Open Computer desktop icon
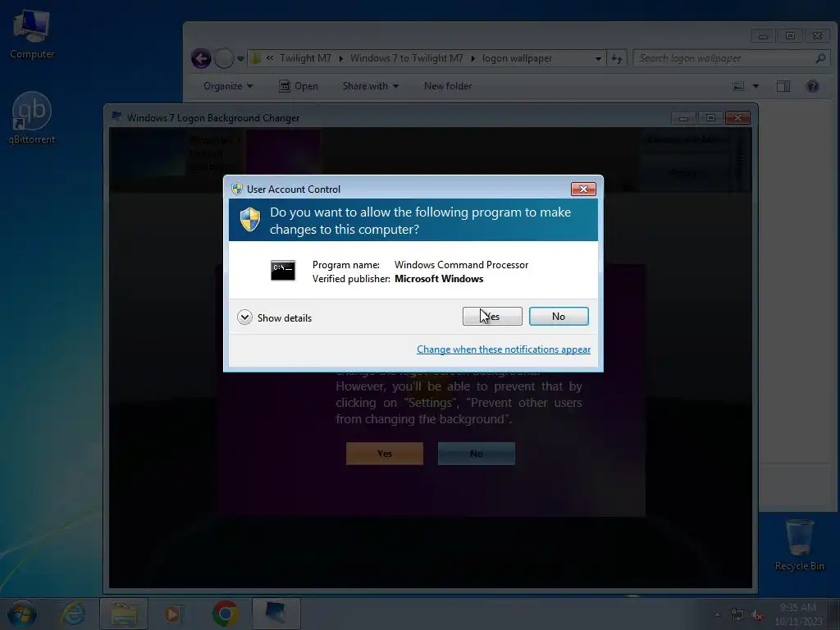Screen dimensions: 840x630 32,34
